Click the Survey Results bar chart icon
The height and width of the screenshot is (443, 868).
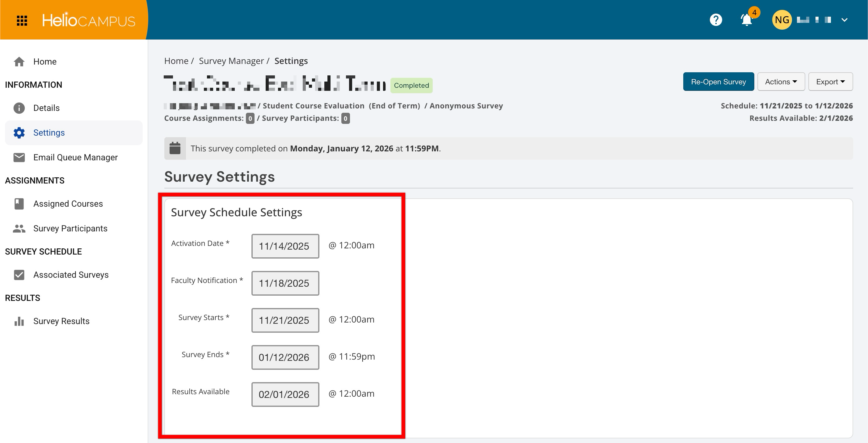tap(19, 321)
